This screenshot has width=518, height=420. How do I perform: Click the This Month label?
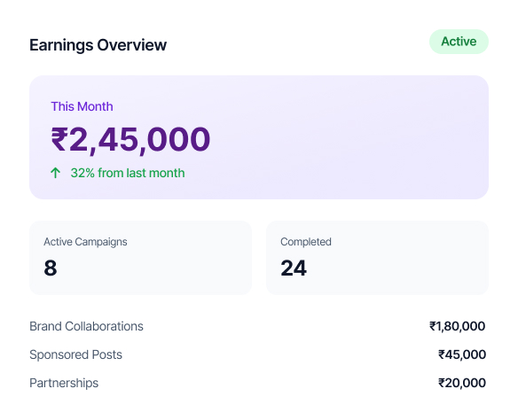(82, 106)
